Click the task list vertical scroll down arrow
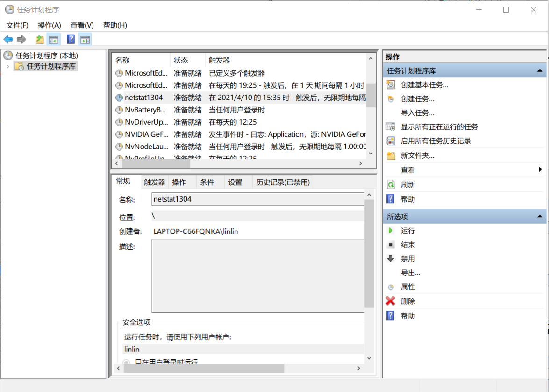Screen dimensions: 549x392 pos(371,154)
